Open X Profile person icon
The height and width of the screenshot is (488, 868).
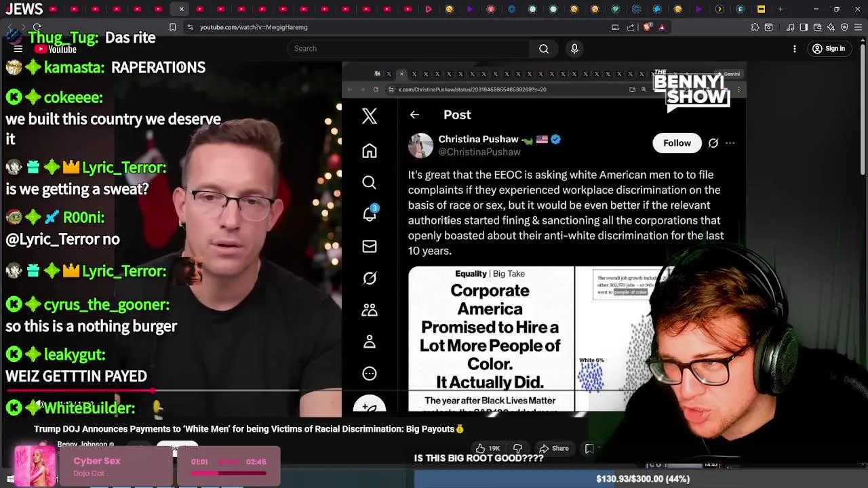[x=370, y=342]
